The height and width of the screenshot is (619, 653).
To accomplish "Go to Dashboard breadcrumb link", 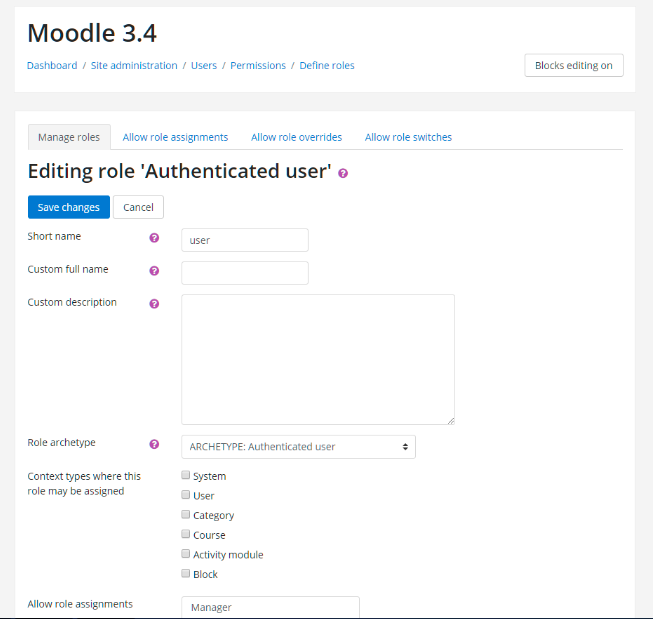I will coord(52,65).
